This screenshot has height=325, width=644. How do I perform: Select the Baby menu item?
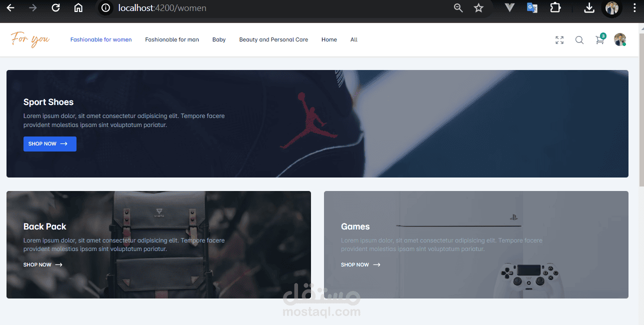click(x=219, y=39)
